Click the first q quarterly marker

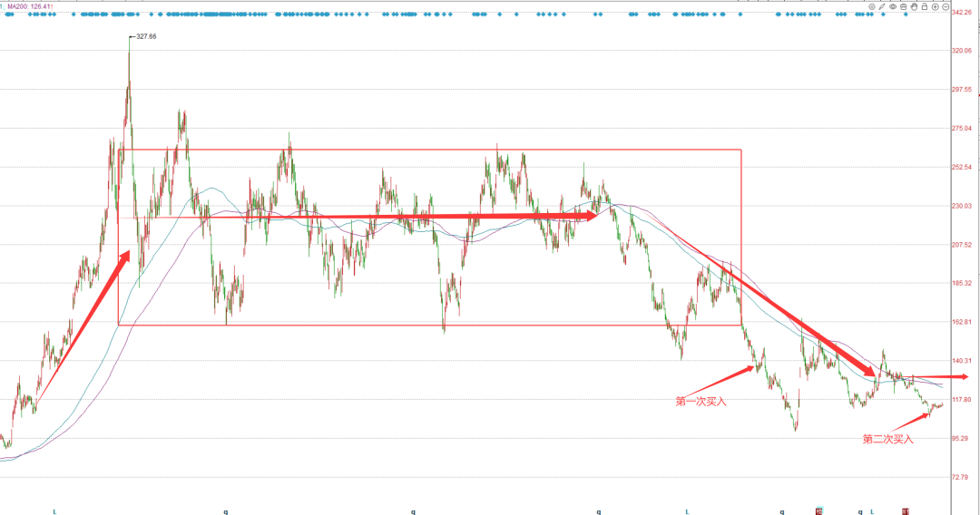click(x=226, y=512)
